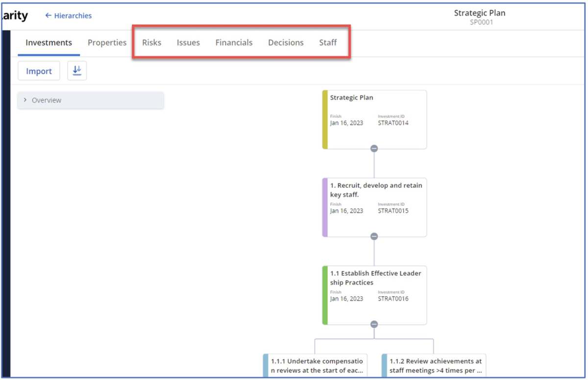Select the Investments tab
The image size is (588, 380).
(x=48, y=43)
